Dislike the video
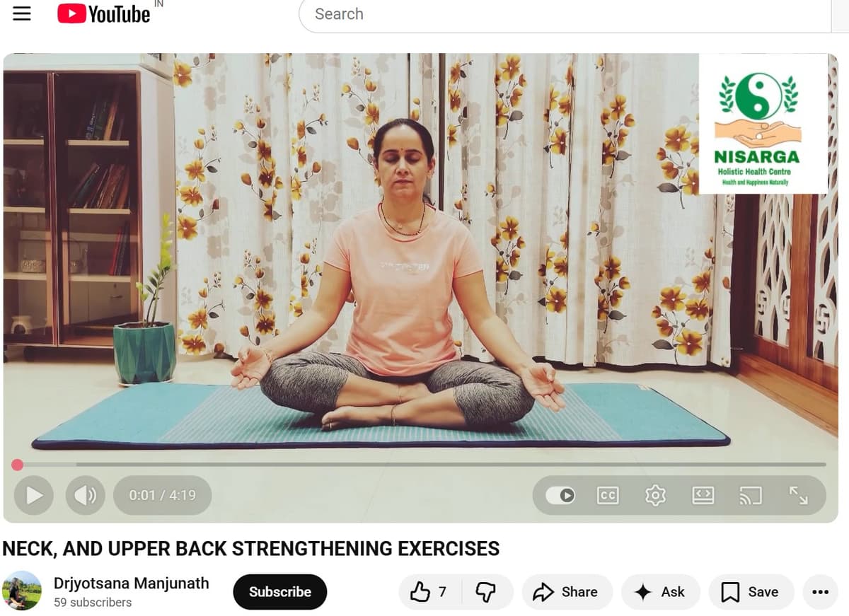This screenshot has height=616, width=849. click(x=487, y=592)
